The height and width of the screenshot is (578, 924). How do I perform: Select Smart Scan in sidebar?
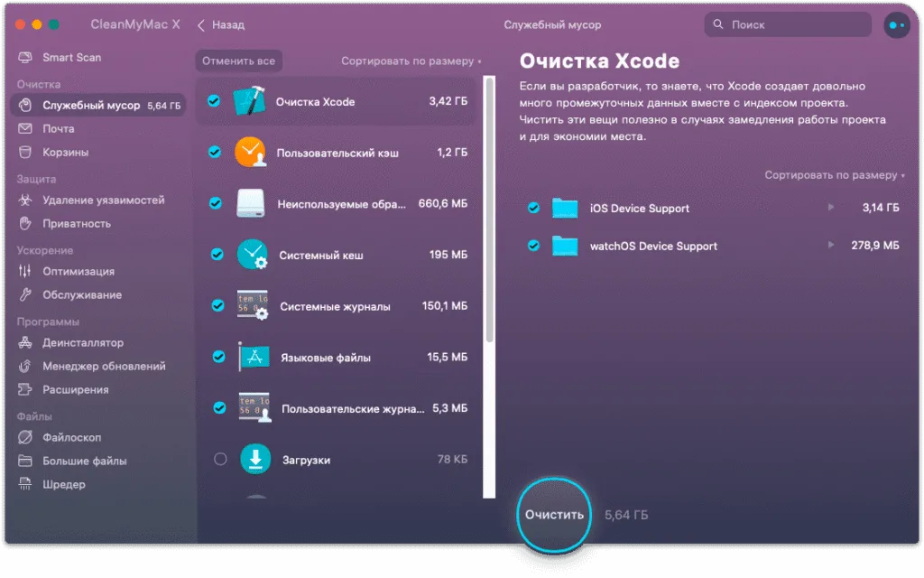click(x=72, y=57)
